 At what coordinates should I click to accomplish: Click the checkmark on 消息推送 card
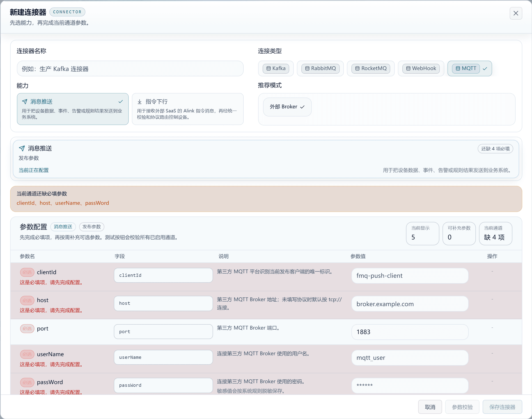click(x=121, y=102)
